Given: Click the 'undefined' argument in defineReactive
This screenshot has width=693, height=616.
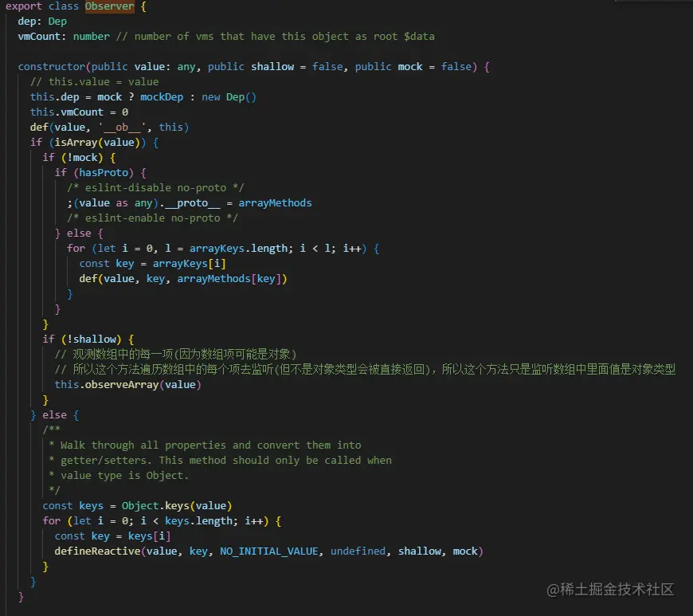Looking at the screenshot, I should (358, 551).
